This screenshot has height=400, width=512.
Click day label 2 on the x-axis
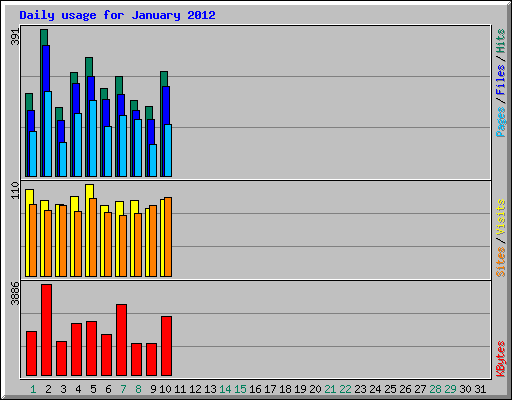pos(48,389)
